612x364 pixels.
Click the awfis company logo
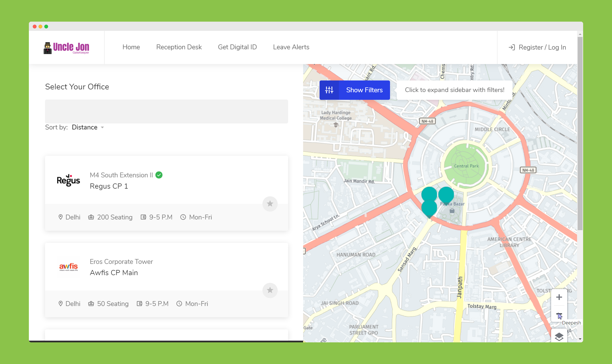(68, 267)
